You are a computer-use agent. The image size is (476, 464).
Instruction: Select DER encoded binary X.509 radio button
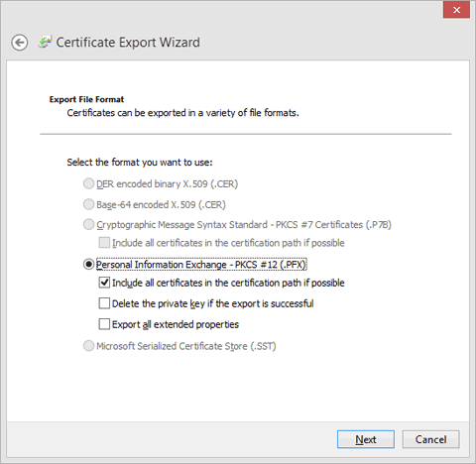pyautogui.click(x=88, y=183)
